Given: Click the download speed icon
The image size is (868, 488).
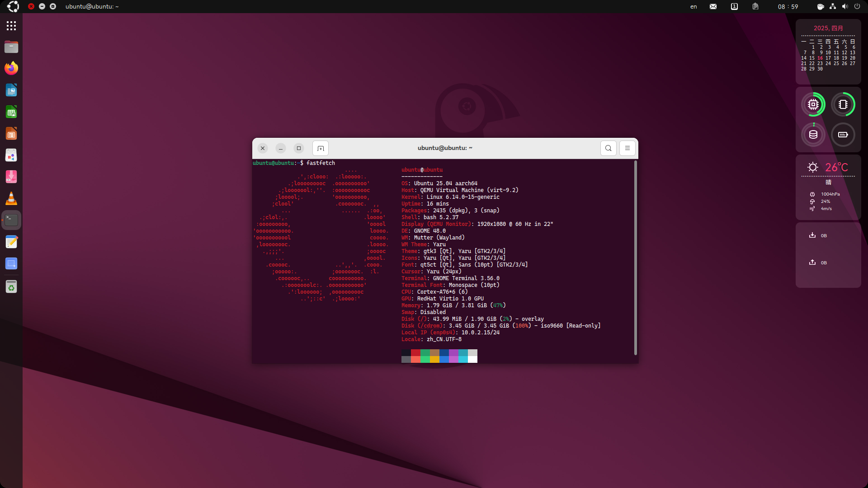Looking at the screenshot, I should pyautogui.click(x=812, y=235).
